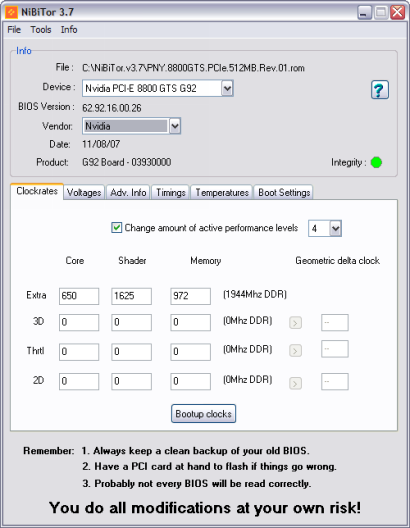Expand the Vendor dropdown arrow
This screenshot has height=528, width=410.
point(175,126)
